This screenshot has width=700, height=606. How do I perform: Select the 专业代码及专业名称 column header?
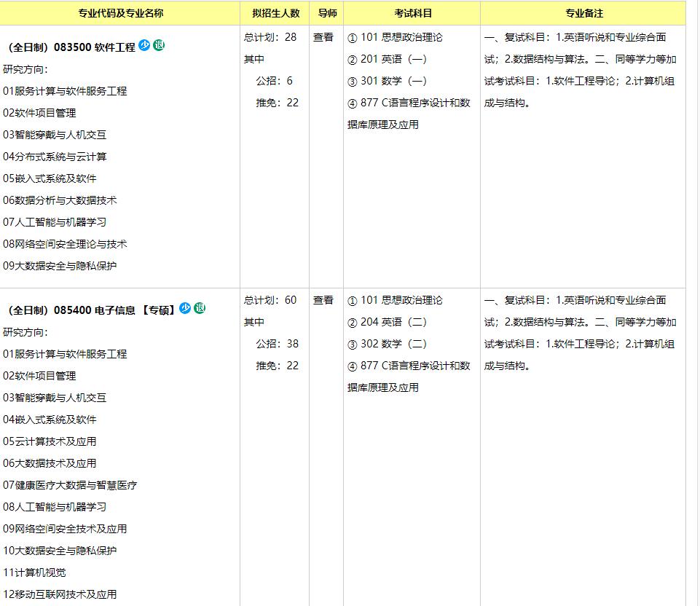click(119, 12)
